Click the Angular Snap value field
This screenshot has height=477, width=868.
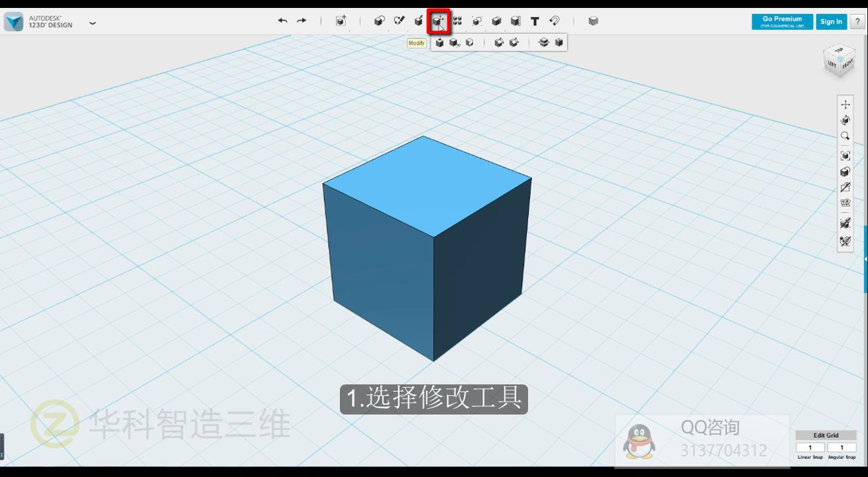pyautogui.click(x=841, y=448)
